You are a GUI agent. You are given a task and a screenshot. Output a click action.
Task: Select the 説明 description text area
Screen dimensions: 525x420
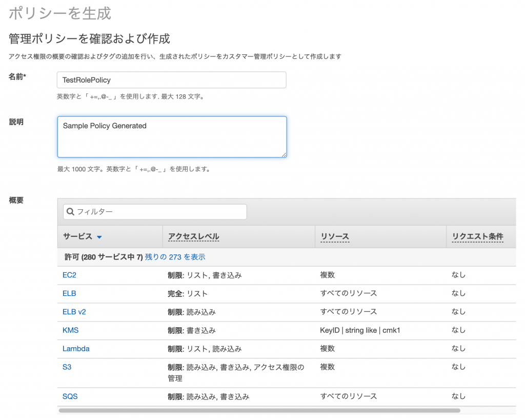click(171, 136)
